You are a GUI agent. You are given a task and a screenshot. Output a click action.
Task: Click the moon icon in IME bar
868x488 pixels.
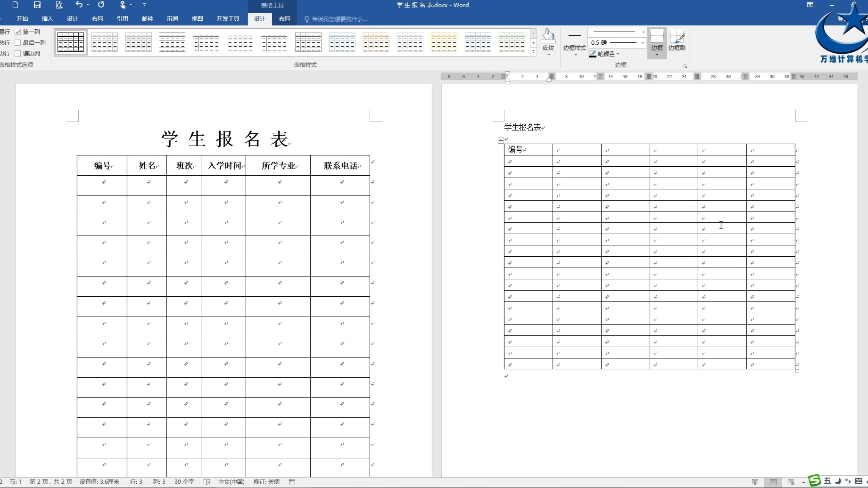(838, 481)
